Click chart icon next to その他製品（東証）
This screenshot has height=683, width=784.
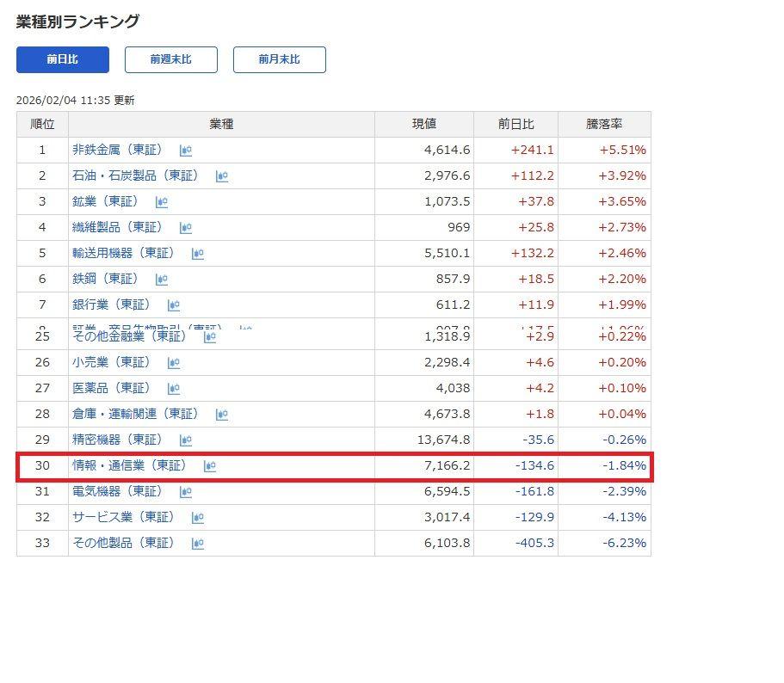(198, 544)
